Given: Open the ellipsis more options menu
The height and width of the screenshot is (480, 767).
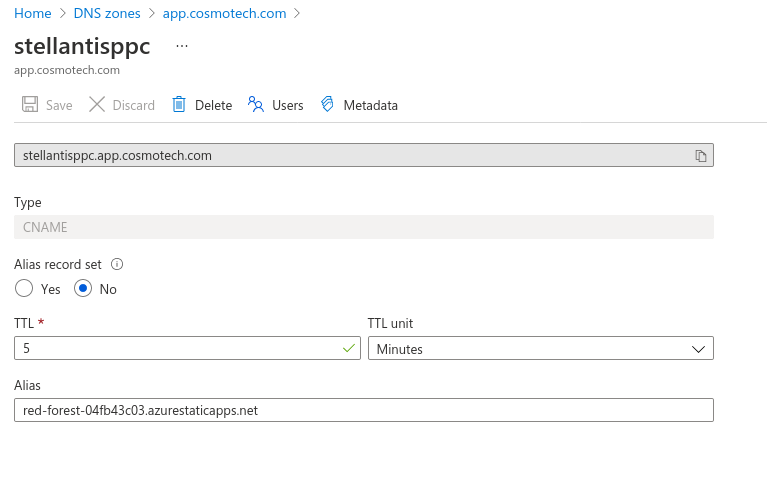Looking at the screenshot, I should (181, 46).
